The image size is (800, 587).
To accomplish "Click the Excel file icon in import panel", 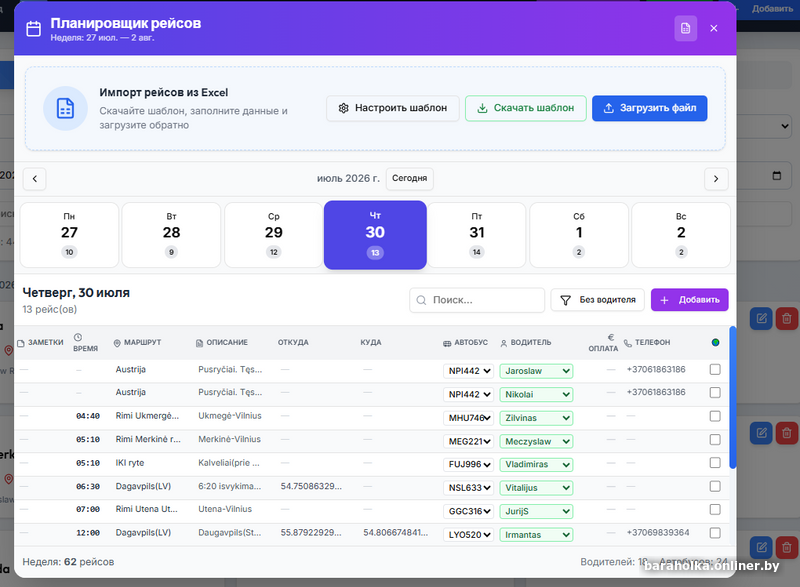I will tap(65, 108).
